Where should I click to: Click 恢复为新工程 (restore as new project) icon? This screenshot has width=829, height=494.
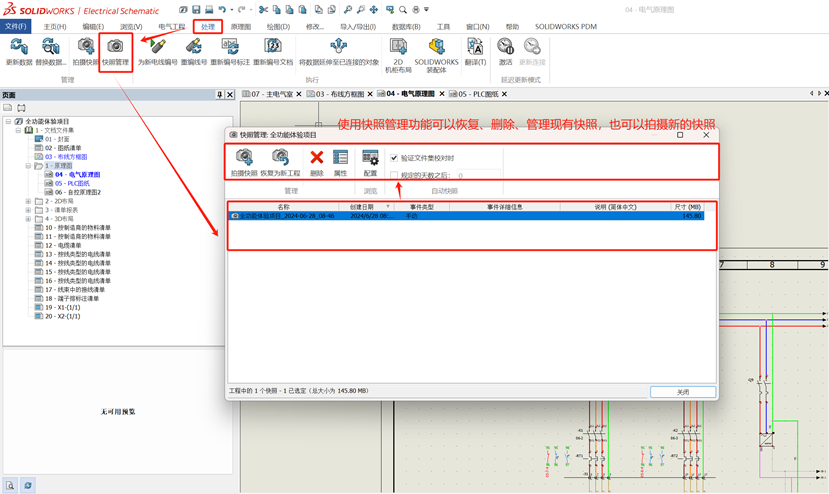[280, 162]
